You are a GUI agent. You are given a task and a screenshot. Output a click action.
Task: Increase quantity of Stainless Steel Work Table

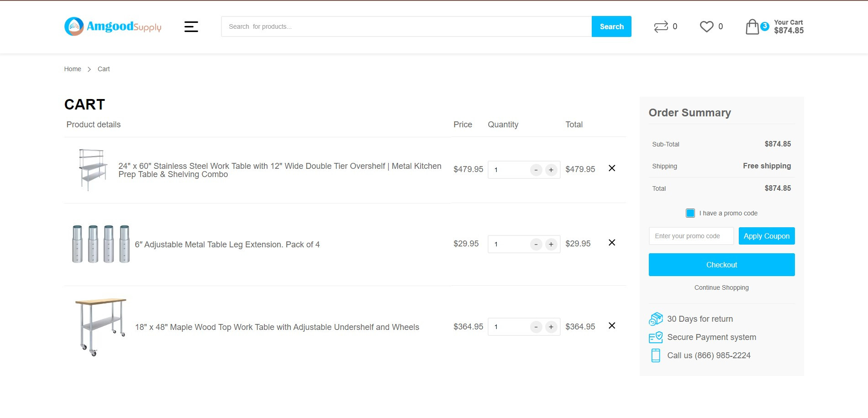coord(551,170)
